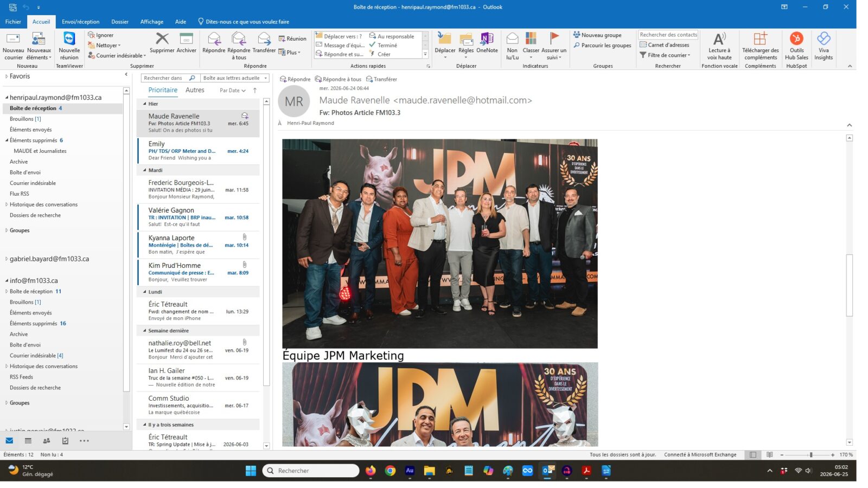Switch to the Autres inbox tab
The width and height of the screenshot is (868, 488).
point(195,90)
